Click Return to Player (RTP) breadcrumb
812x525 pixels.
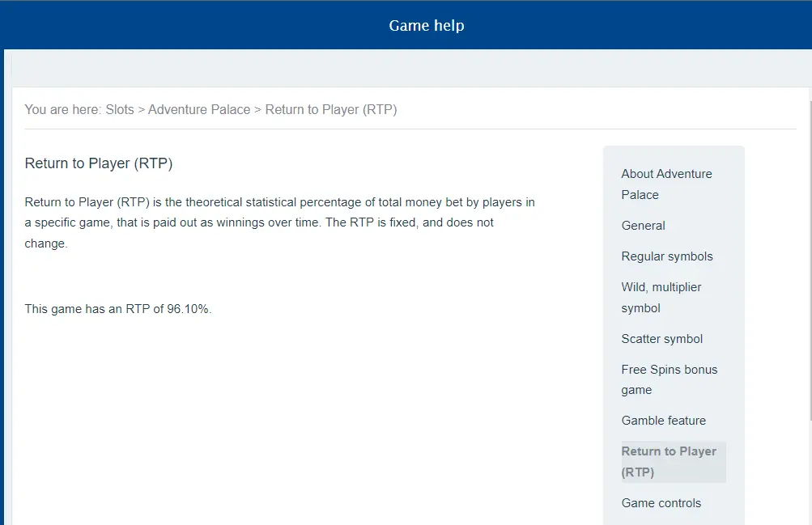pos(331,110)
